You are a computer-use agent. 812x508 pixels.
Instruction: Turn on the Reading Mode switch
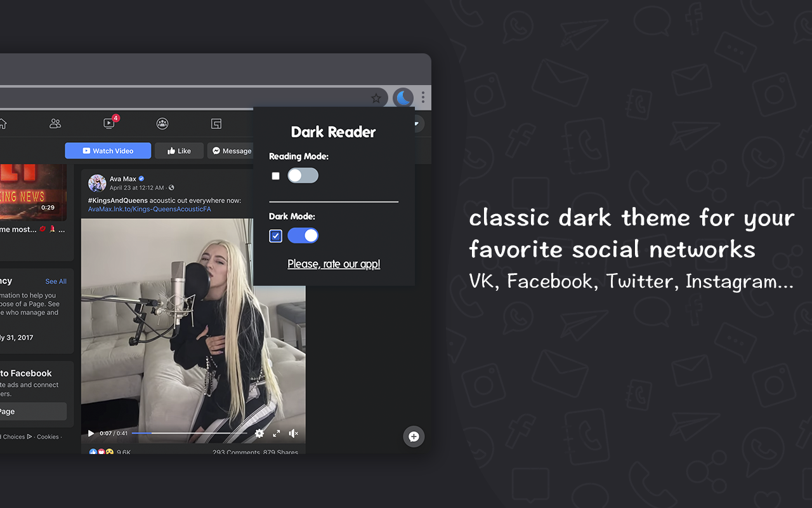[x=303, y=176]
